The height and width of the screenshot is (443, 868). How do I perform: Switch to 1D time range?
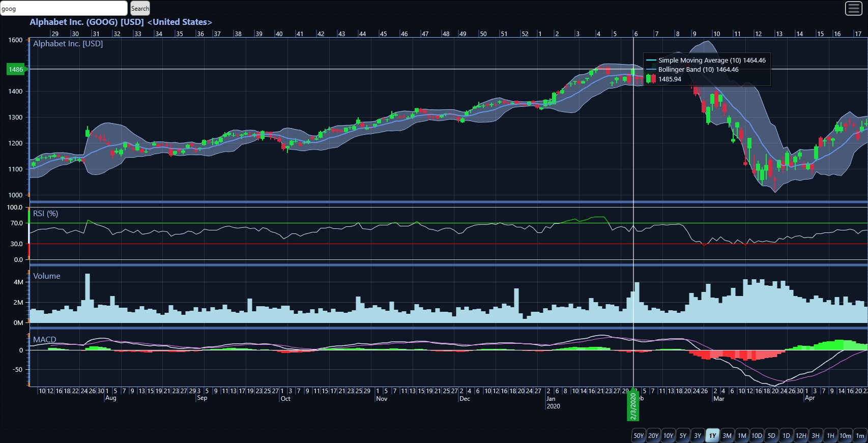coord(786,435)
